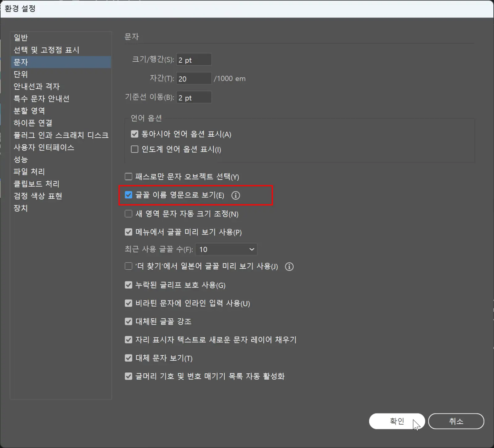Toggle 비라틴 문자에 인라인 입력 사용
Viewport: 494px width, 448px height.
click(x=128, y=303)
